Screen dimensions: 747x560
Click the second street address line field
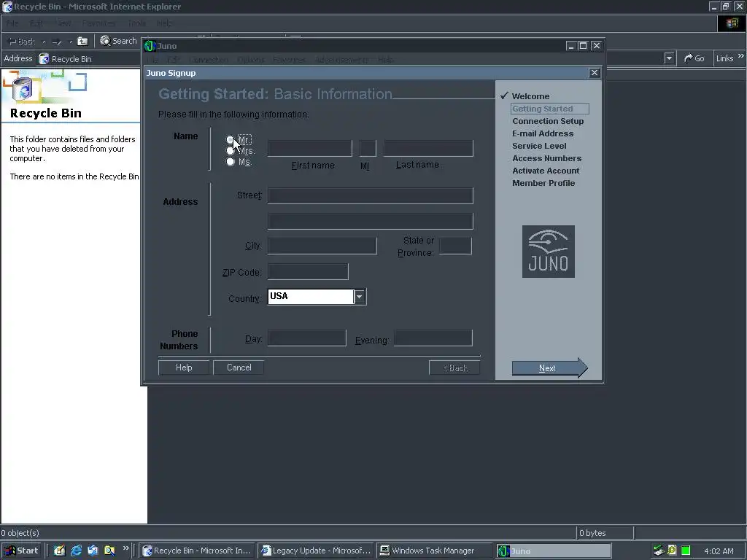pos(370,222)
